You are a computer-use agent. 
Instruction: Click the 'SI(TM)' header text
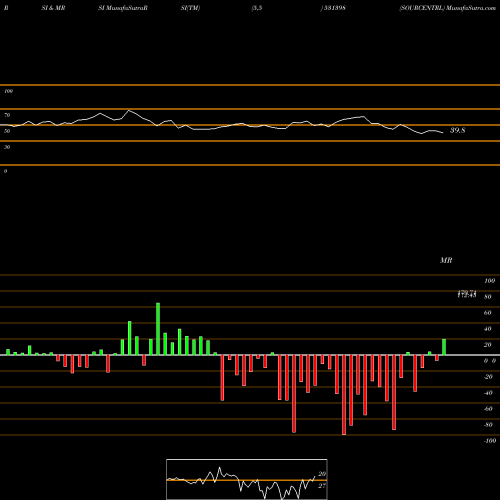pos(190,8)
